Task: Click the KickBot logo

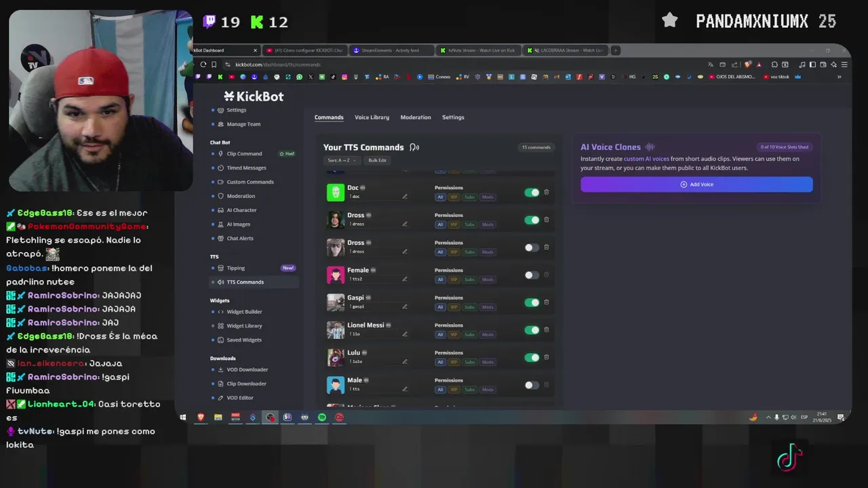Action: 254,96
